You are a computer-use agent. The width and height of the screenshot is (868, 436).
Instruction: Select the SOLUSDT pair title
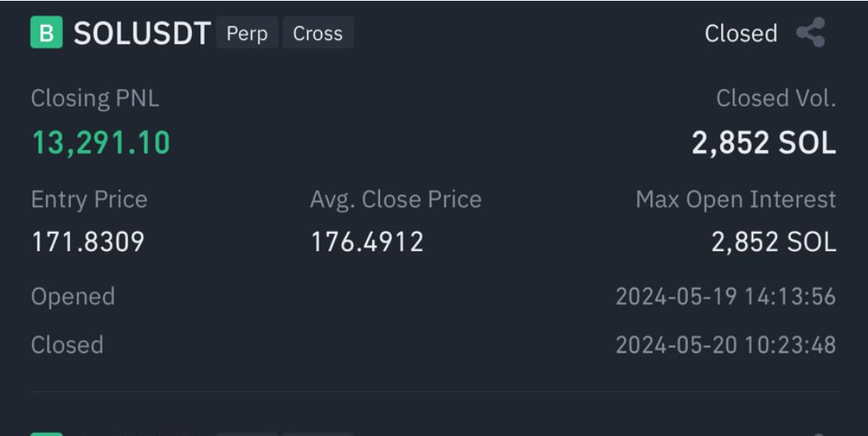click(x=142, y=33)
